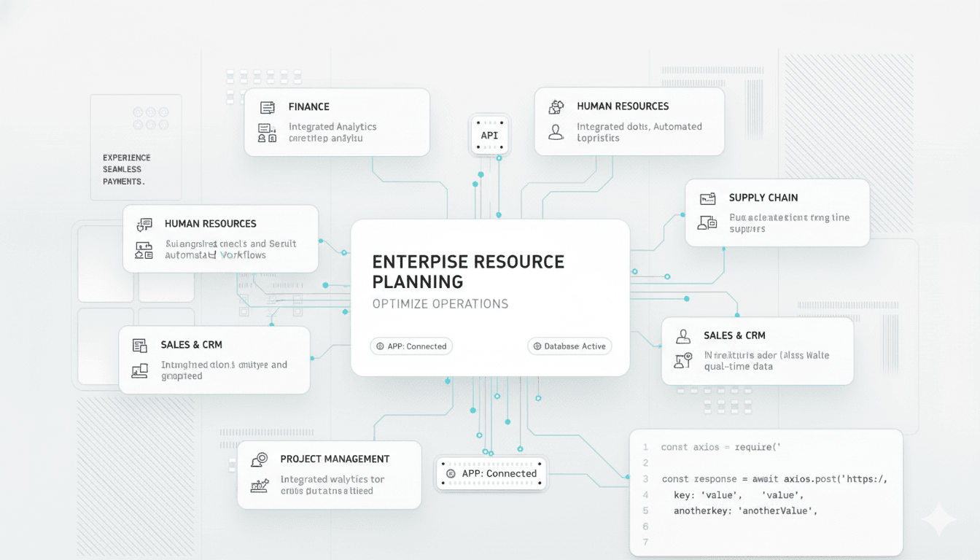Click the standalone APP: Connected chip below ERP card
Screen dimensions: 980x560
[x=491, y=474]
